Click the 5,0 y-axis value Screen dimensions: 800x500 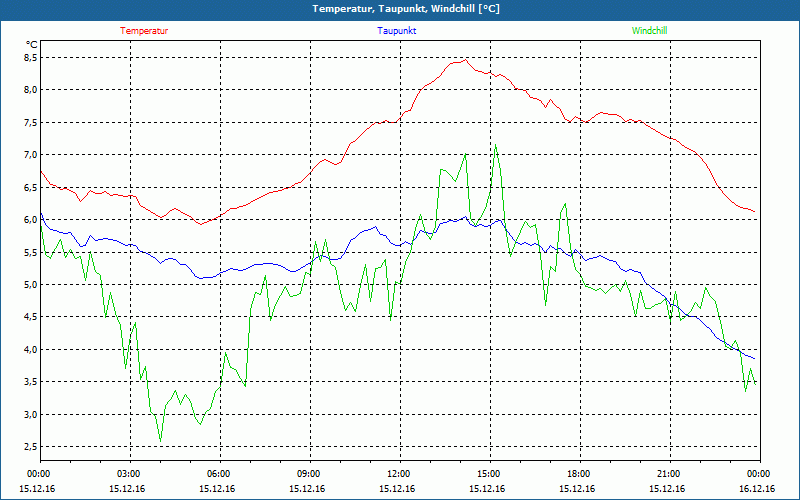click(x=31, y=284)
